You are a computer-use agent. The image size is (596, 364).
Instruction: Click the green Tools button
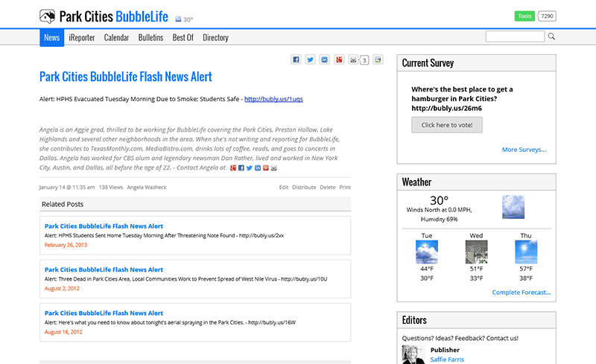click(524, 16)
